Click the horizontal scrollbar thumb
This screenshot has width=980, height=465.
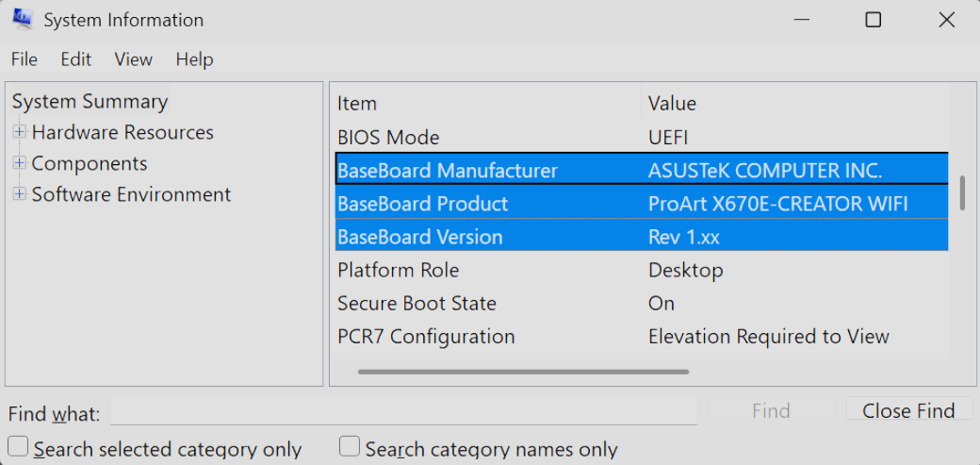point(523,372)
